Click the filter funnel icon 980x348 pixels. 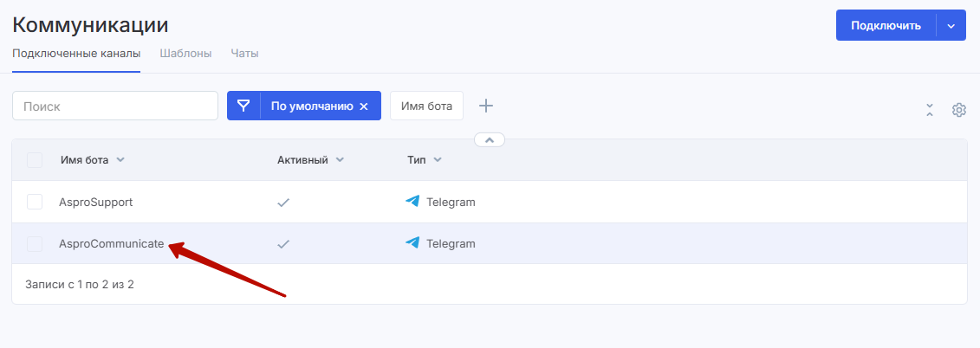(x=243, y=106)
